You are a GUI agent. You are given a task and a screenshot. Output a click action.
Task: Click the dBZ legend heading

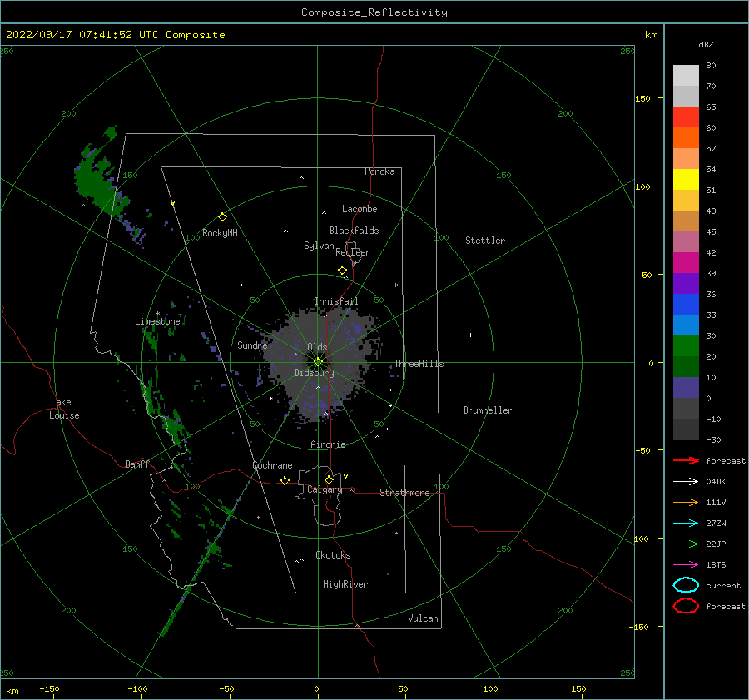coord(706,44)
